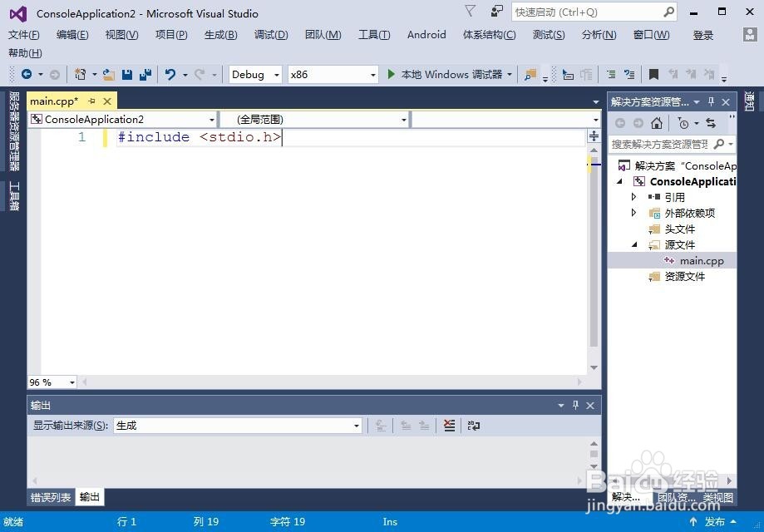This screenshot has width=764, height=532.
Task: Click the pin icon on main.cpp tab
Action: coord(91,101)
